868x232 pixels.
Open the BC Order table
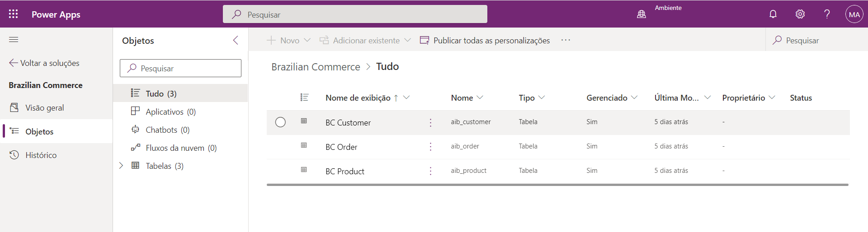[341, 147]
